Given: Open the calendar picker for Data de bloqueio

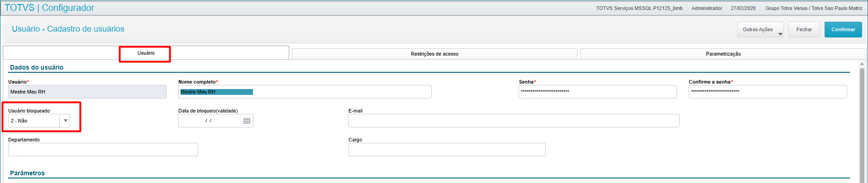Looking at the screenshot, I should click(247, 121).
